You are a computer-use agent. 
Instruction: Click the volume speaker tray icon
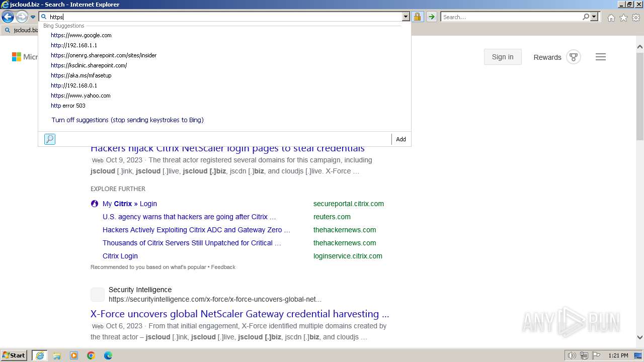tap(572, 355)
